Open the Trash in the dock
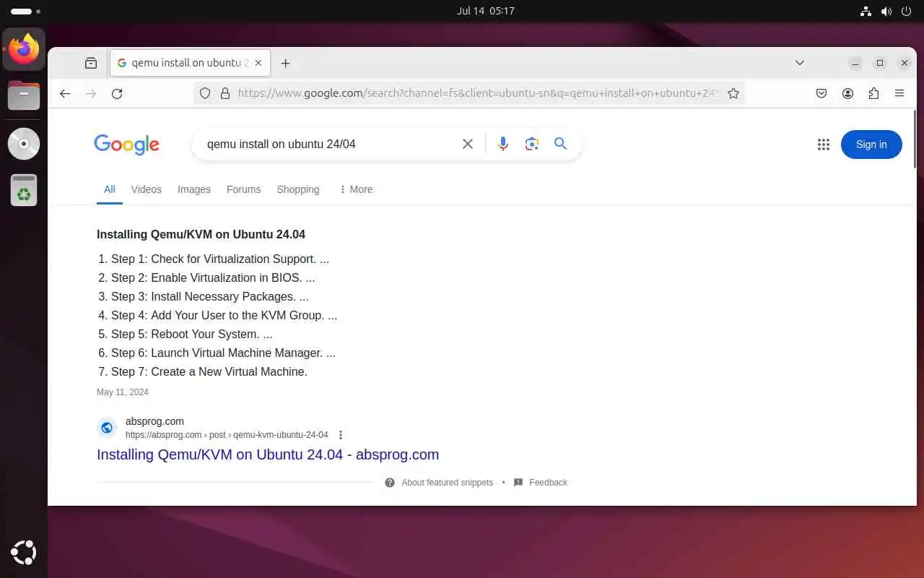 [x=24, y=190]
